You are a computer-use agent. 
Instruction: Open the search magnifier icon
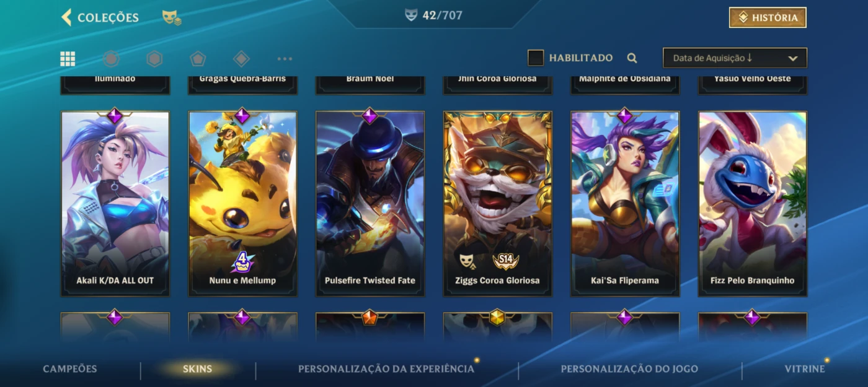click(632, 58)
